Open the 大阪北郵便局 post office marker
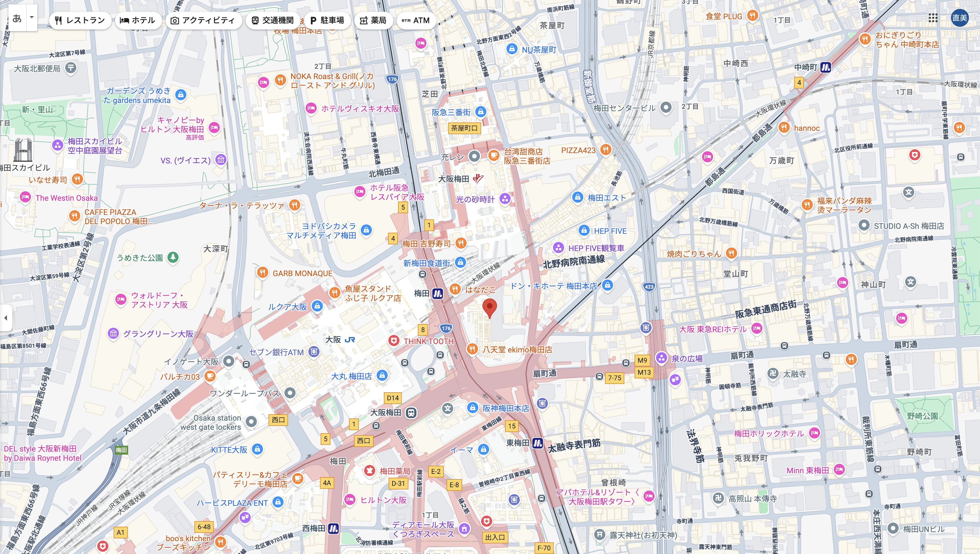Screen dimensions: 980x554 [71, 68]
